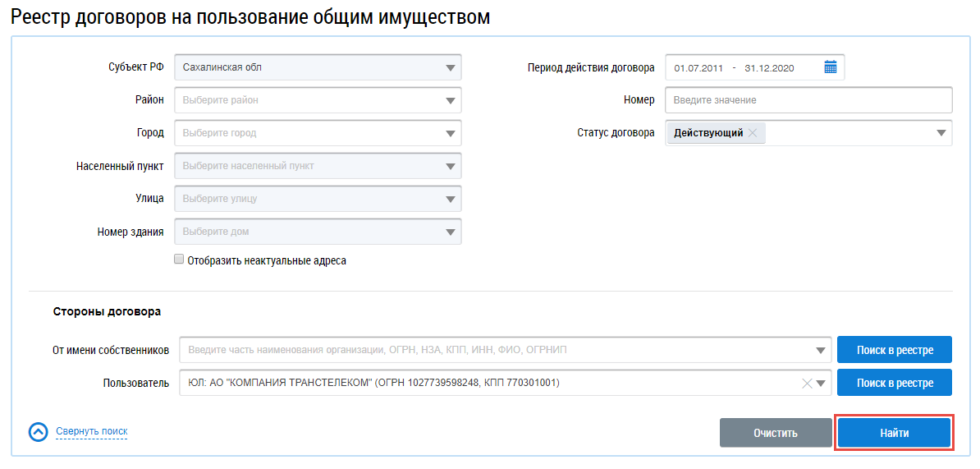Click the collapse search circle arrow icon
Image resolution: width=980 pixels, height=469 pixels.
point(39,432)
